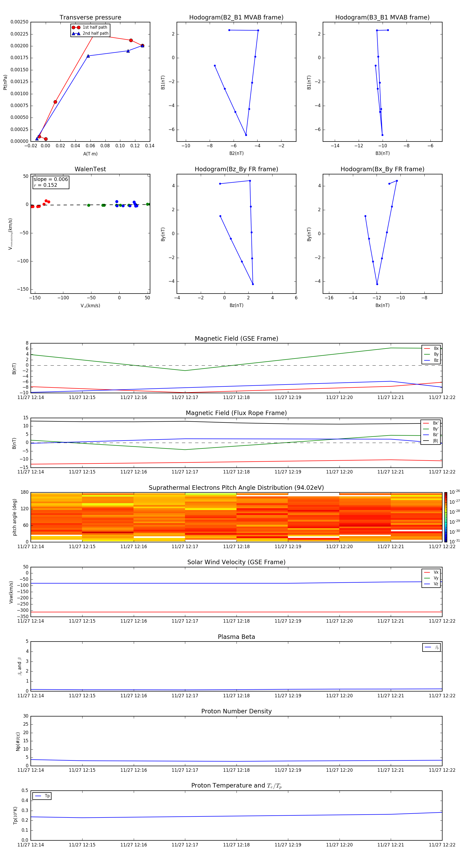The width and height of the screenshot is (473, 868).
Task: Click the 'Magnetic Field (Flux Rope Frame)' title
Action: coord(236,413)
